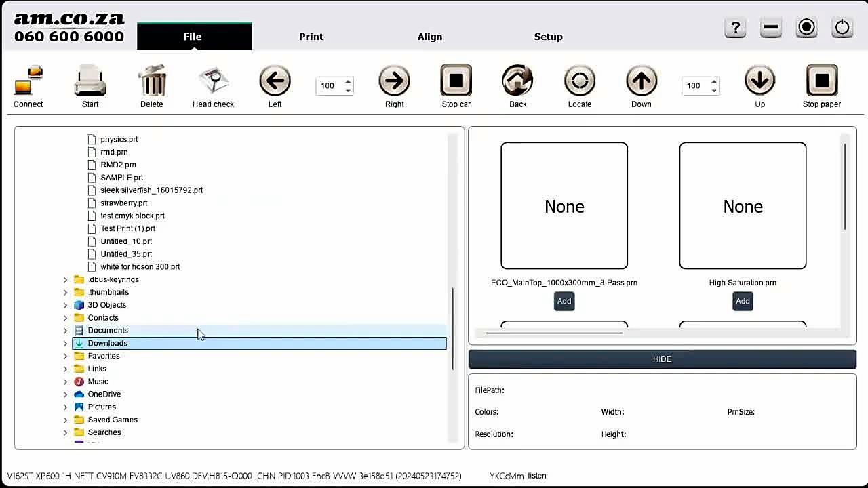The image size is (868, 488).
Task: Click the file tree vertical scrollbar
Action: pos(453,329)
